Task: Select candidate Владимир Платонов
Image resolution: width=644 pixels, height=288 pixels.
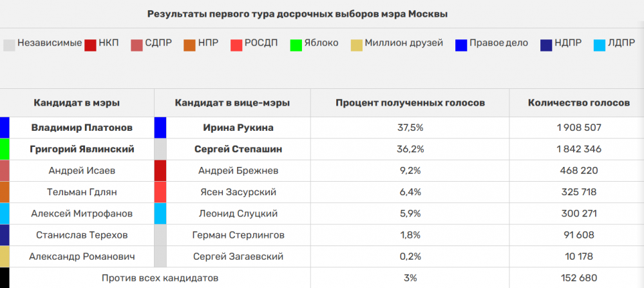Action: pos(82,128)
